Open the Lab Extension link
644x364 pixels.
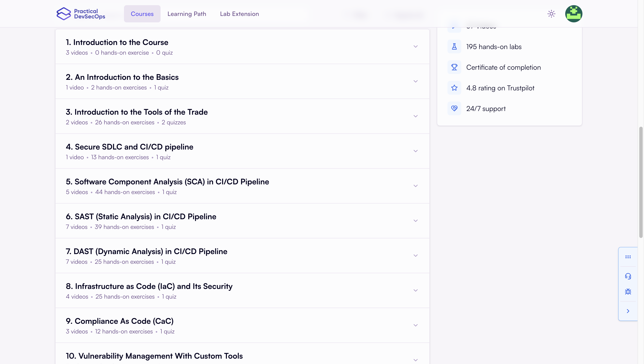[239, 14]
